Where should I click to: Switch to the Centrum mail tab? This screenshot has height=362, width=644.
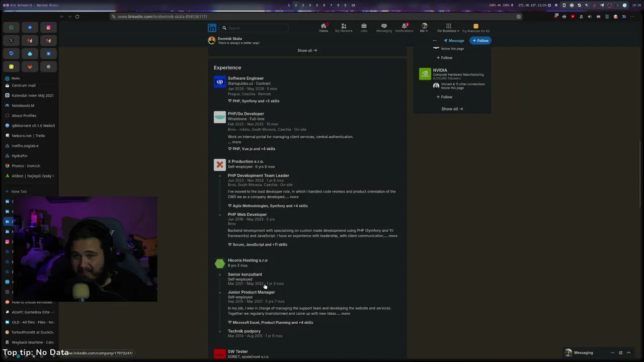click(29, 85)
